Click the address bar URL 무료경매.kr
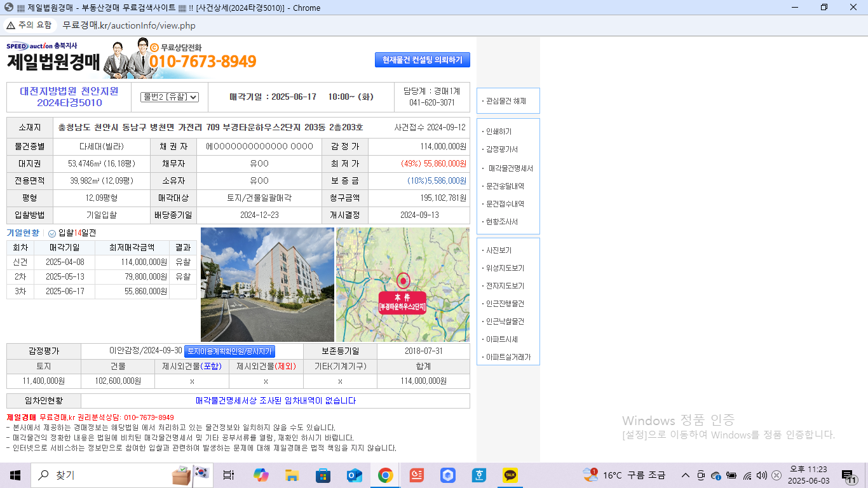Screen dimensions: 868x488 [129, 25]
